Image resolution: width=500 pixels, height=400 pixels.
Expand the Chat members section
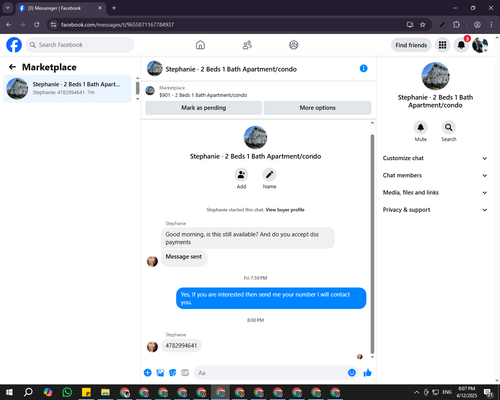click(x=435, y=175)
